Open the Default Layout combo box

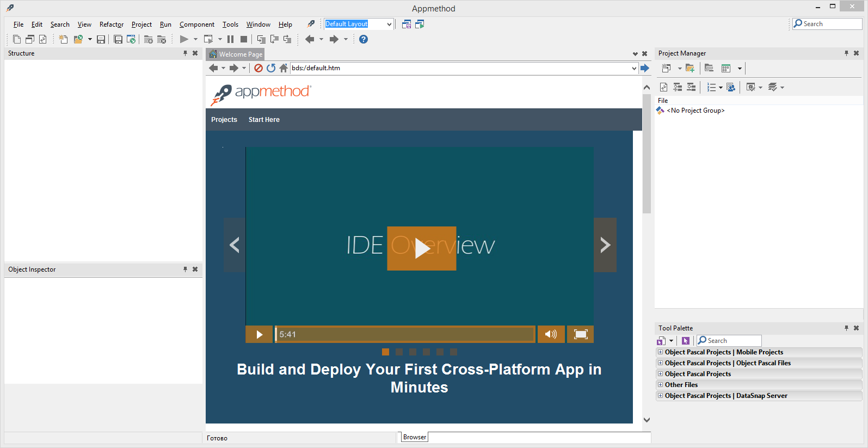coord(389,24)
